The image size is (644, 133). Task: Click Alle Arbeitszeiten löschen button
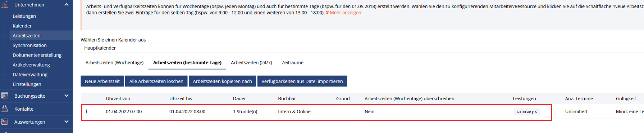156,81
